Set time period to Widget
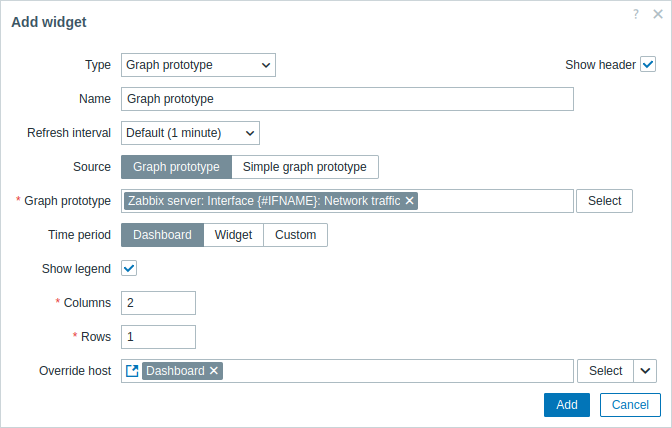Viewport: 672px width, 428px height. tap(234, 235)
